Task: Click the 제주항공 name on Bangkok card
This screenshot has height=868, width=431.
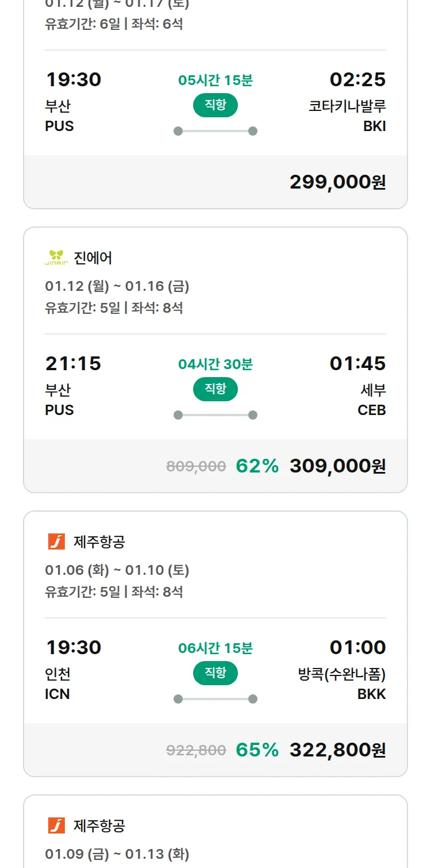Action: tap(99, 541)
